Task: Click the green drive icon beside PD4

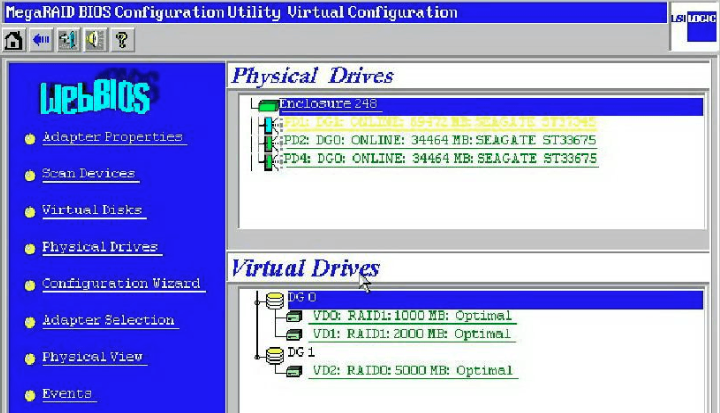Action: click(x=269, y=161)
